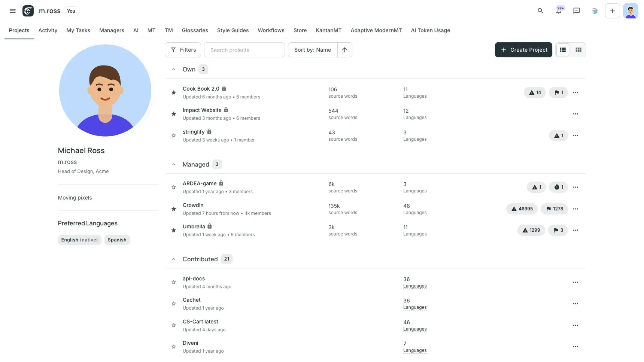Open the Sort by: Name dropdown
The height and width of the screenshot is (362, 644).
[313, 50]
